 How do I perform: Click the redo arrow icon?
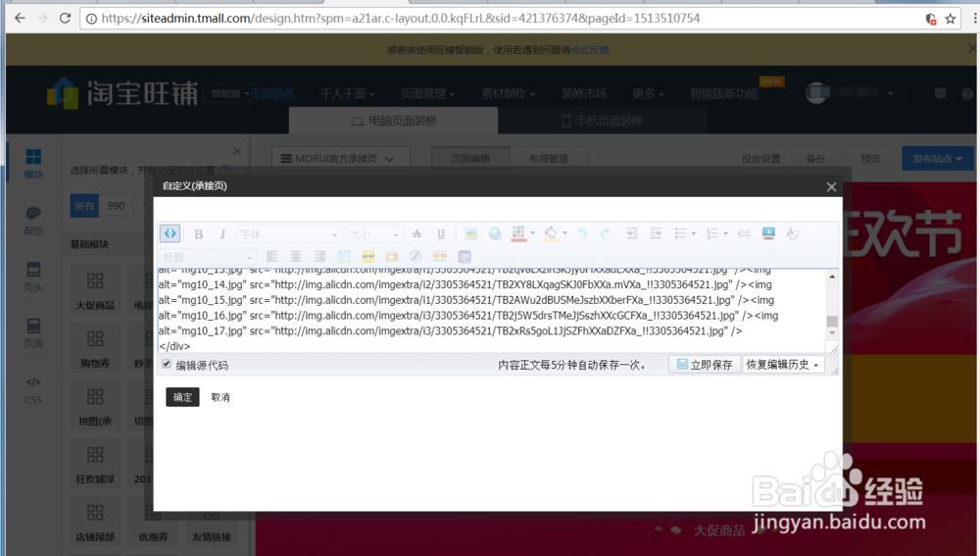(606, 234)
